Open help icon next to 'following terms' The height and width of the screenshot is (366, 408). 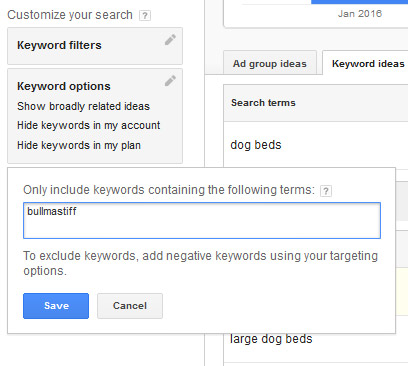click(x=326, y=191)
